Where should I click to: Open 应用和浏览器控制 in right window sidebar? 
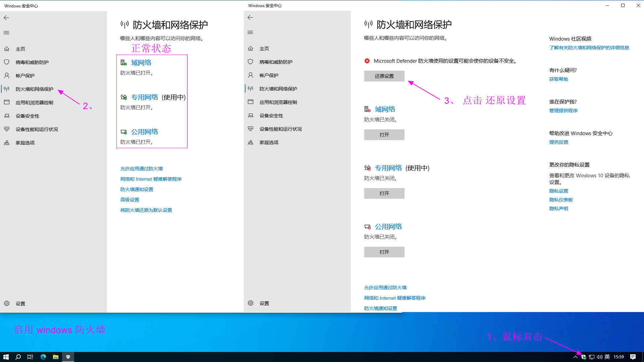point(278,102)
